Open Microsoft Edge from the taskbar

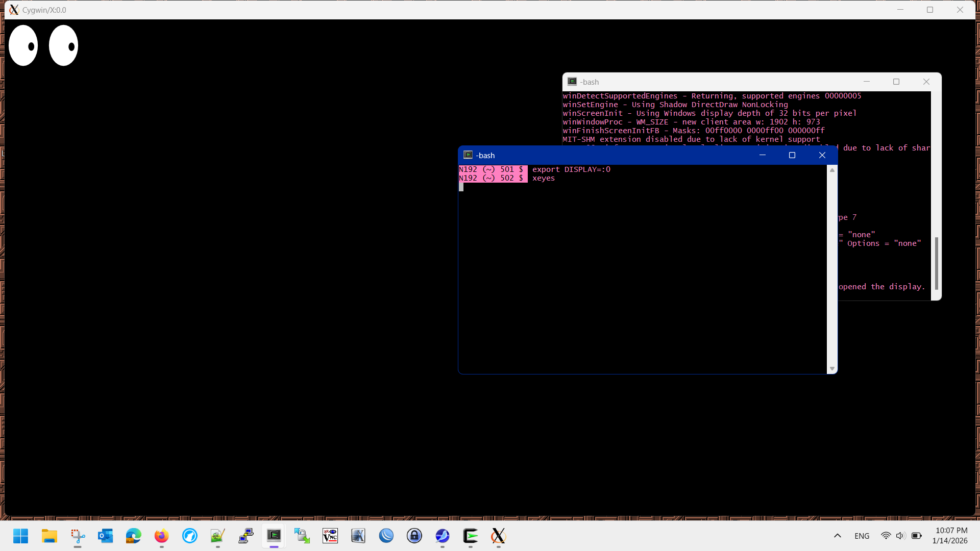coord(134,536)
